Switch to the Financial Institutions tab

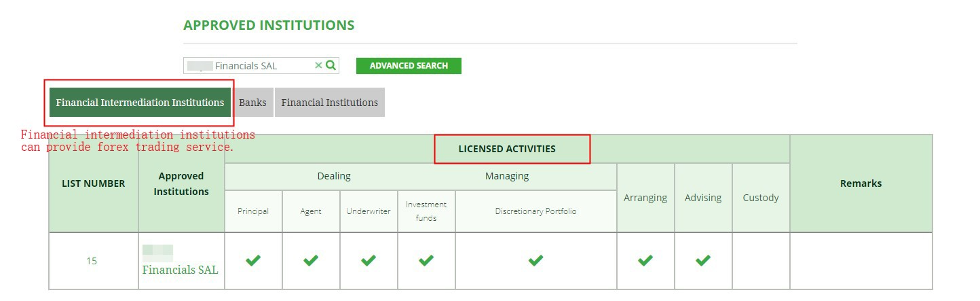[329, 103]
